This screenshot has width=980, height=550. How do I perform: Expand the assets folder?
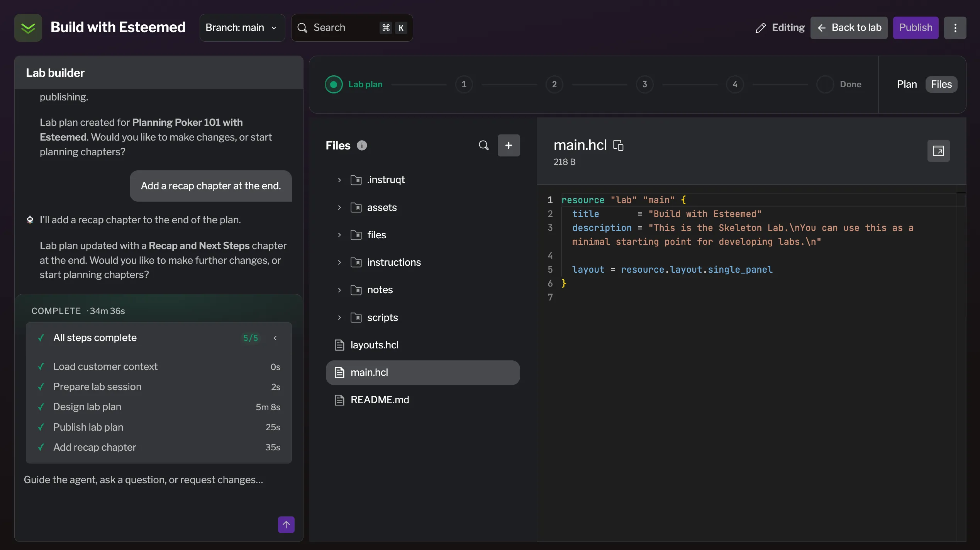click(x=339, y=207)
